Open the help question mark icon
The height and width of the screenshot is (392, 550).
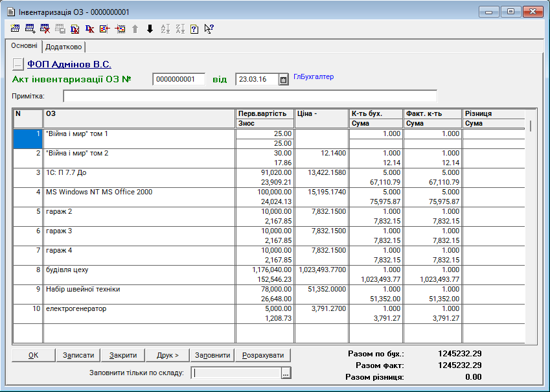pyautogui.click(x=194, y=29)
